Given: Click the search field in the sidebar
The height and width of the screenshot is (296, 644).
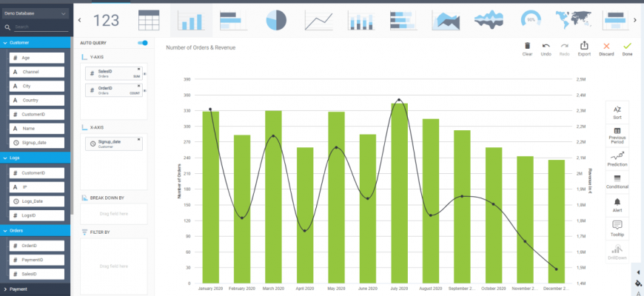Looking at the screenshot, I should coord(41,27).
